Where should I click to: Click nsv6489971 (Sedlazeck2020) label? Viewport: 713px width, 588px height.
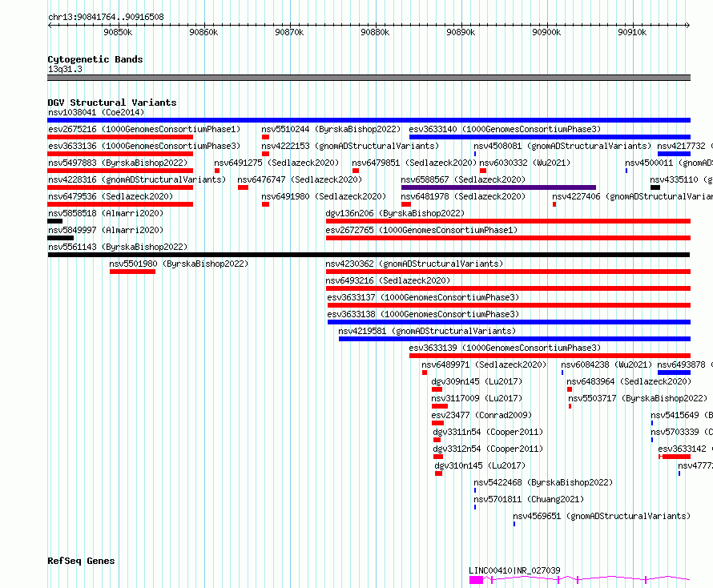tap(484, 364)
